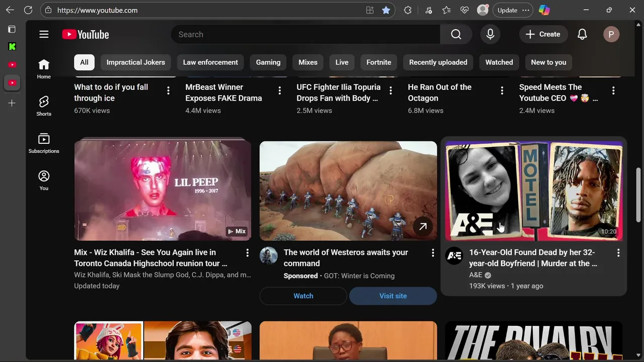The image size is (644, 362).
Task: Click the YouTube logo
Action: [x=86, y=34]
